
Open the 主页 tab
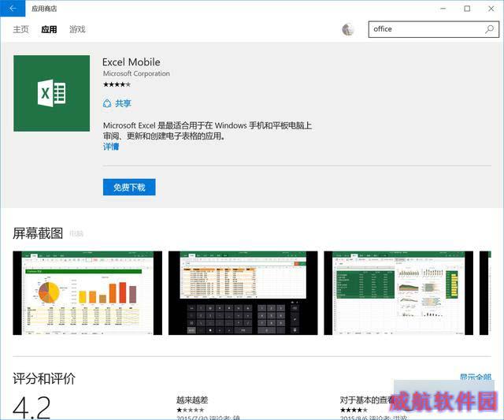pos(21,30)
